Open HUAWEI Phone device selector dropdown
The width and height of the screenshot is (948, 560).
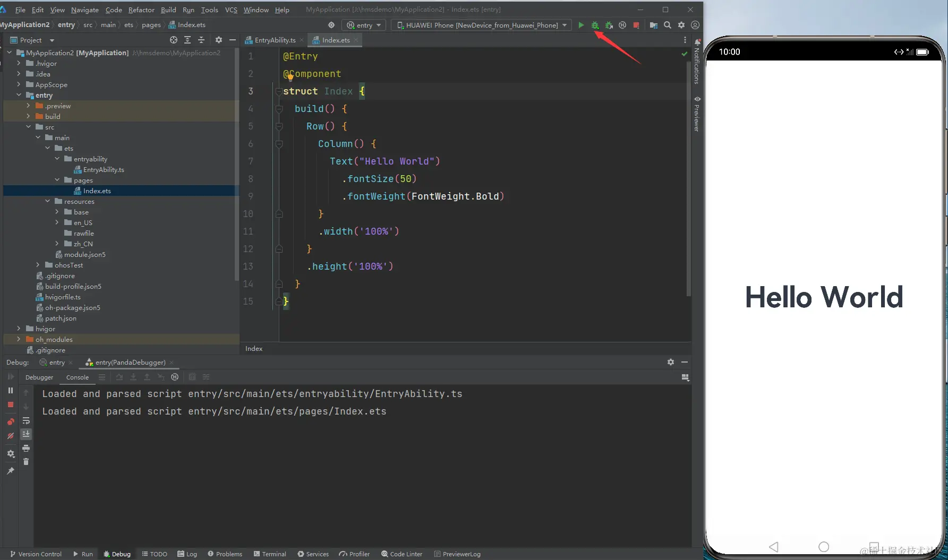click(x=482, y=25)
